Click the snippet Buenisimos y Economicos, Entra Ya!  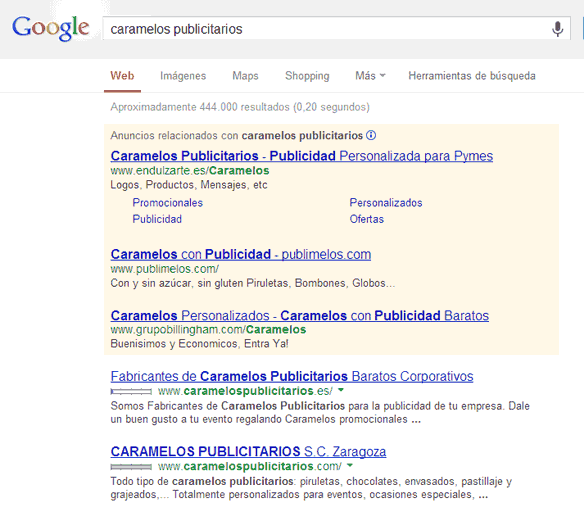click(x=199, y=344)
